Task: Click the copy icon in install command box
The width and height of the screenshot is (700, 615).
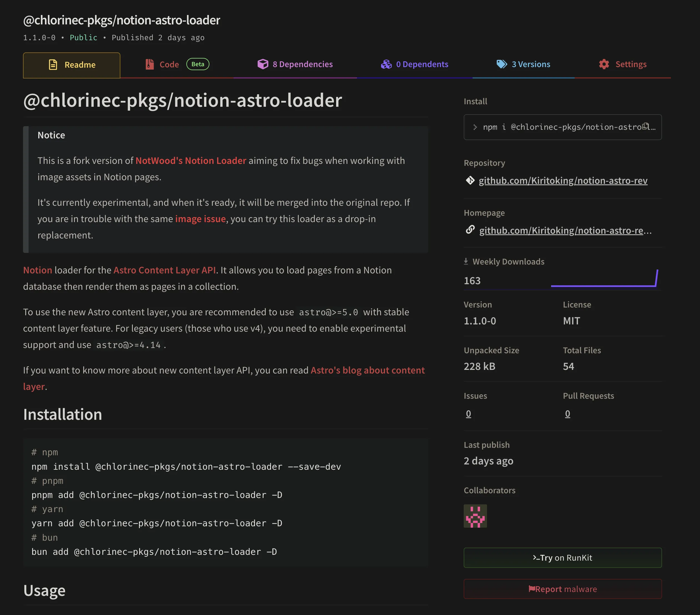Action: (x=646, y=126)
